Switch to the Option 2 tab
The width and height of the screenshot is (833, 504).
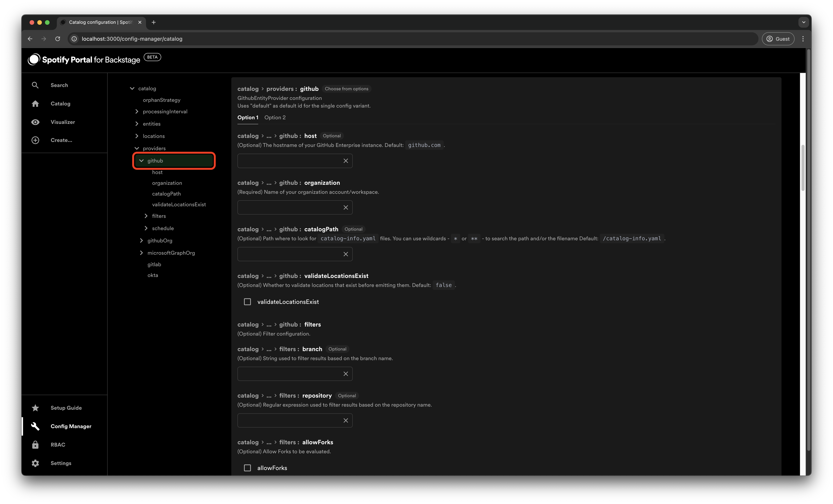click(x=275, y=118)
